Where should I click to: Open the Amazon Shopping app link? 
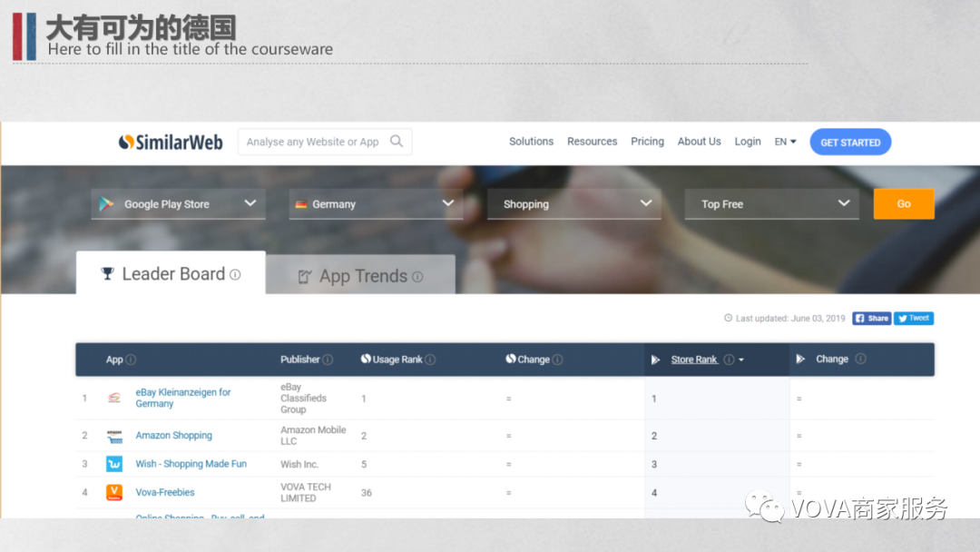[x=173, y=435]
